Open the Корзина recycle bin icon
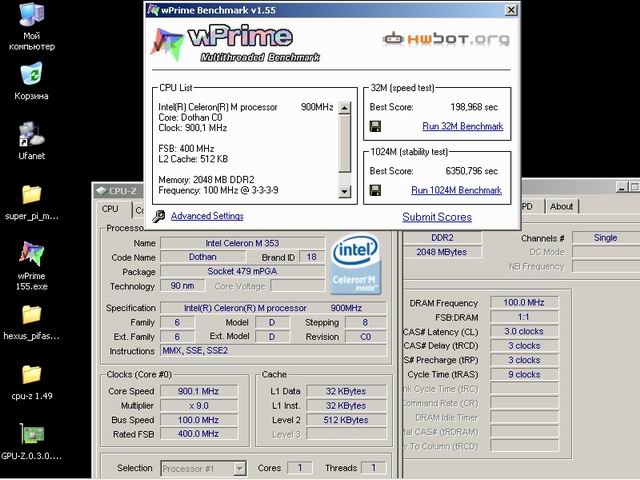 pos(31,81)
